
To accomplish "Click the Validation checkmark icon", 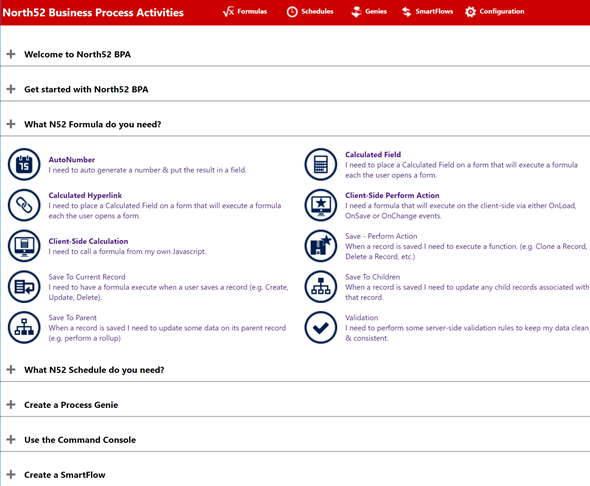I will point(321,328).
